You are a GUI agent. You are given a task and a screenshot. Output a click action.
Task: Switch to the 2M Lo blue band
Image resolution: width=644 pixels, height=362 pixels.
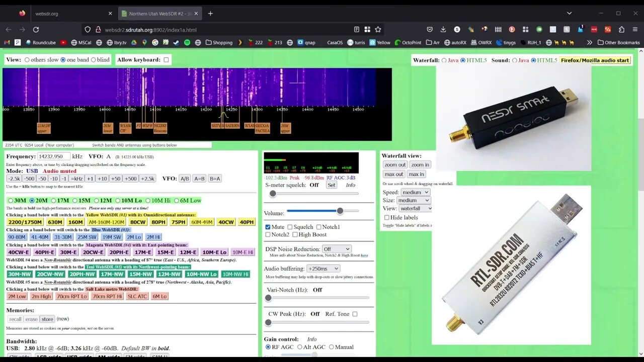tap(134, 237)
